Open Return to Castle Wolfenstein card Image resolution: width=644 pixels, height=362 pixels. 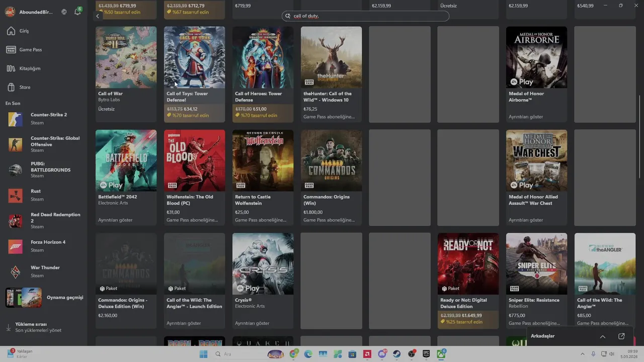click(x=263, y=177)
